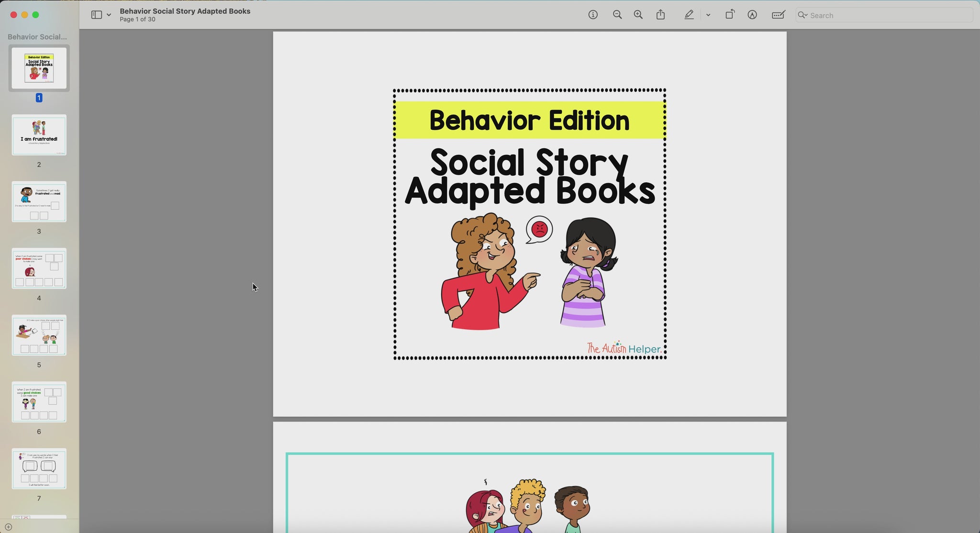Click the add page plus button
The height and width of the screenshot is (533, 980).
click(8, 527)
